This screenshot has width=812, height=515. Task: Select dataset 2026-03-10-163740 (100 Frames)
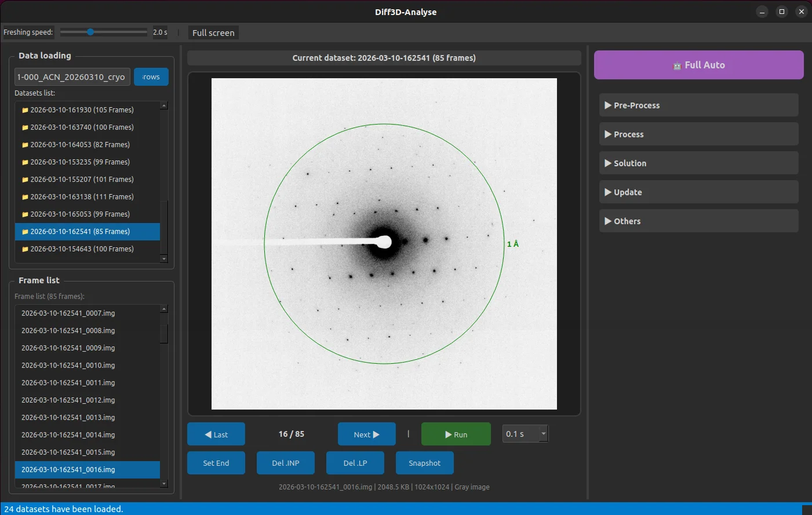87,127
